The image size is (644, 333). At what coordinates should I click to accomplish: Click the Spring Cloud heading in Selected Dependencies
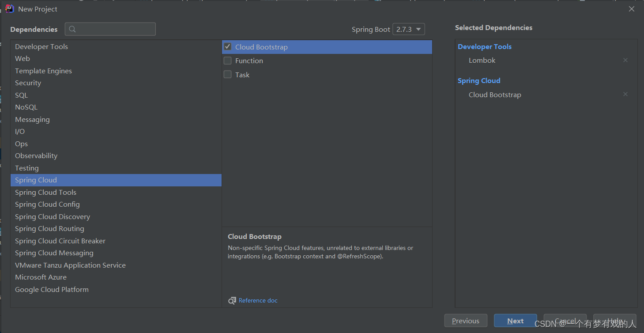coord(479,80)
